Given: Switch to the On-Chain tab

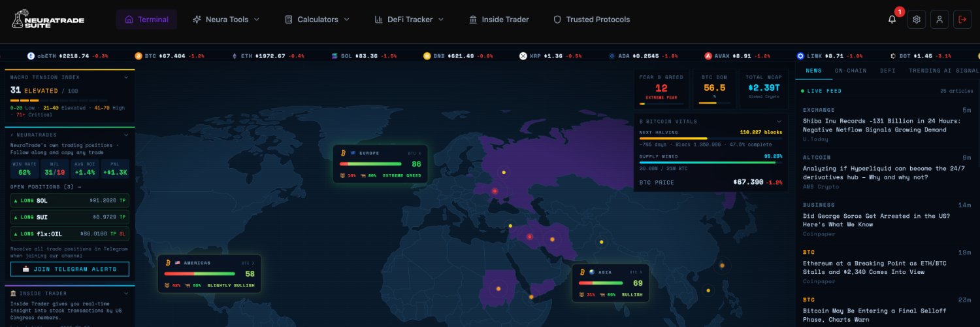Looking at the screenshot, I should click(851, 71).
